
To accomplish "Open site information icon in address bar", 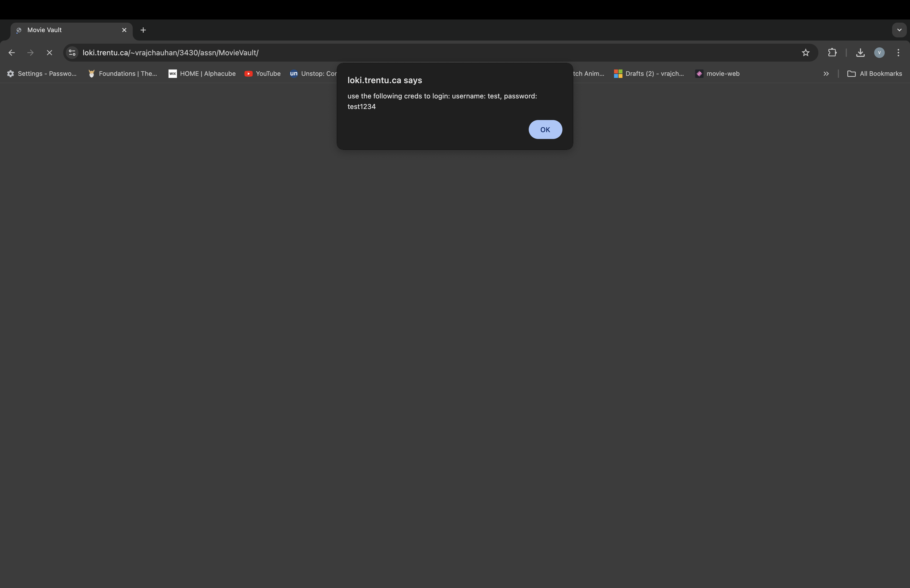I will (x=72, y=53).
